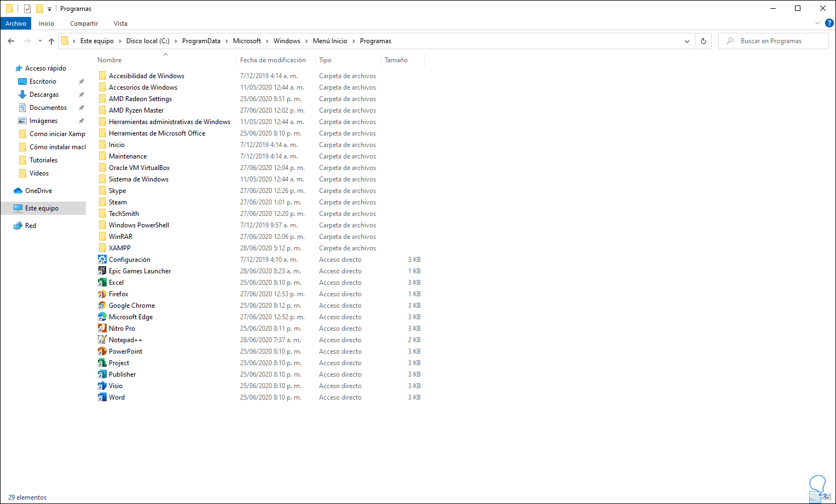This screenshot has height=504, width=836.
Task: Select the Google Chrome shortcut icon
Action: click(x=102, y=306)
